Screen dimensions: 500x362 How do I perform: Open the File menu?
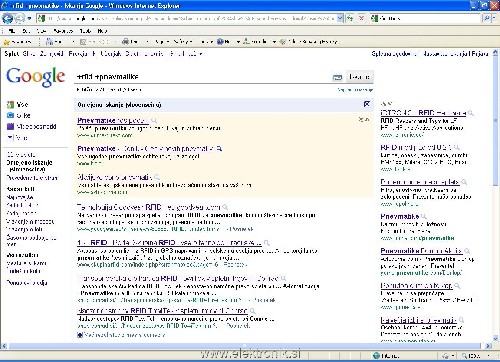[x=12, y=31]
